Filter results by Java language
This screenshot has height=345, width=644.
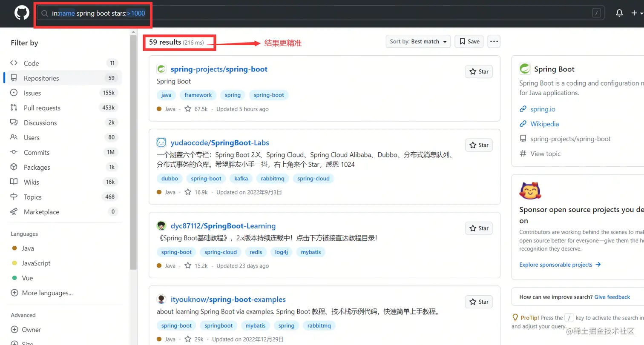point(28,248)
